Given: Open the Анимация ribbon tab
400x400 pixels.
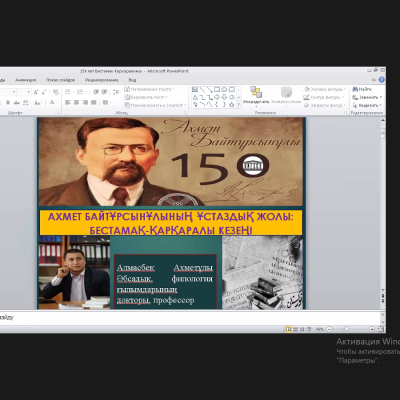Looking at the screenshot, I should click(x=26, y=80).
